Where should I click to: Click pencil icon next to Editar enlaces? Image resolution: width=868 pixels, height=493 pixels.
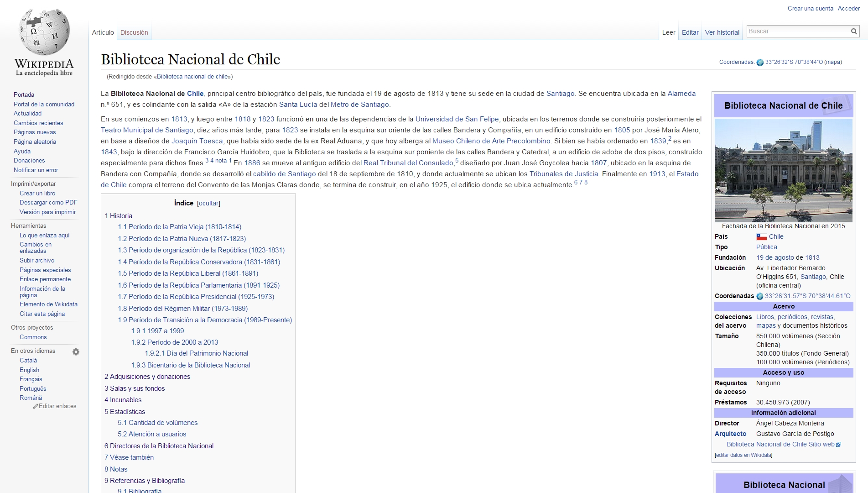(x=36, y=406)
